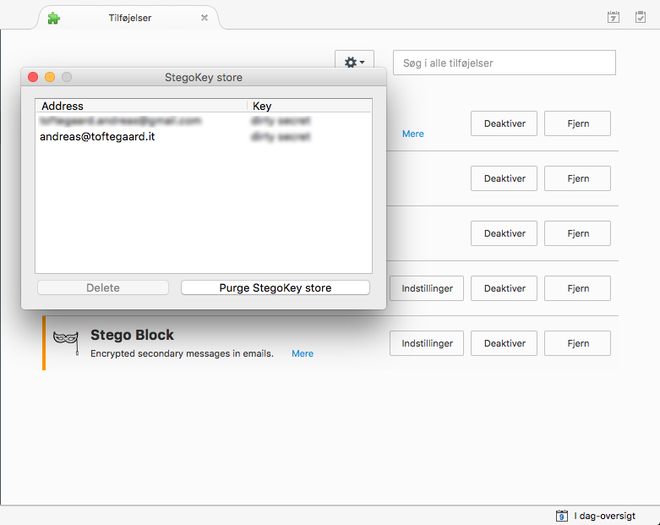This screenshot has height=525, width=660.
Task: Select the Tilføjelser tab
Action: pos(130,18)
